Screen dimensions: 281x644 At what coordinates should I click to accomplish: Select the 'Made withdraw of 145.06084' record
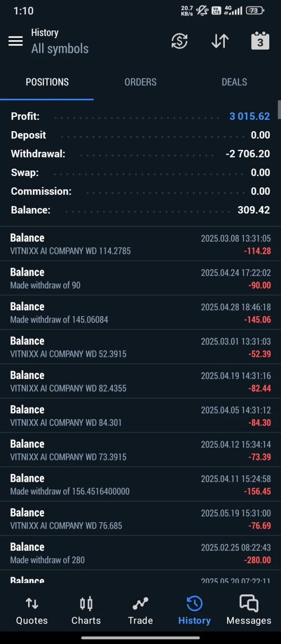point(140,312)
